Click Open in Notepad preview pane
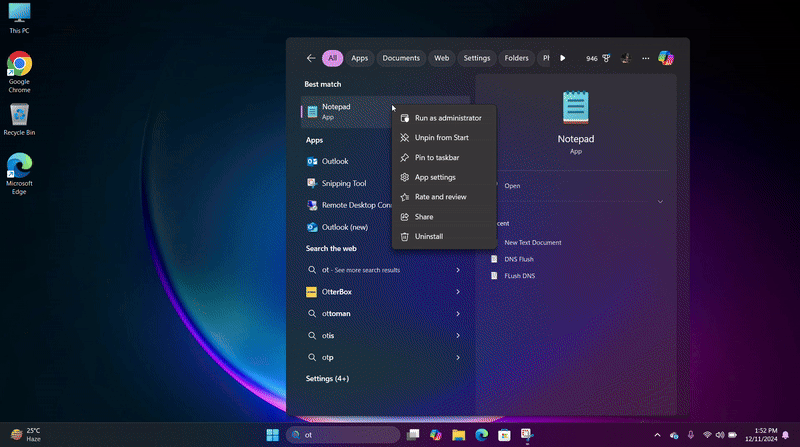Image resolution: width=800 pixels, height=447 pixels. pyautogui.click(x=512, y=186)
